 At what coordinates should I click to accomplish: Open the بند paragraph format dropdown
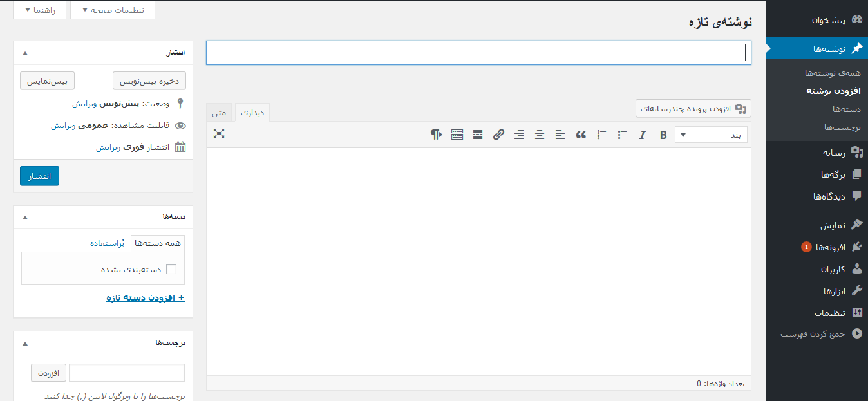click(711, 135)
